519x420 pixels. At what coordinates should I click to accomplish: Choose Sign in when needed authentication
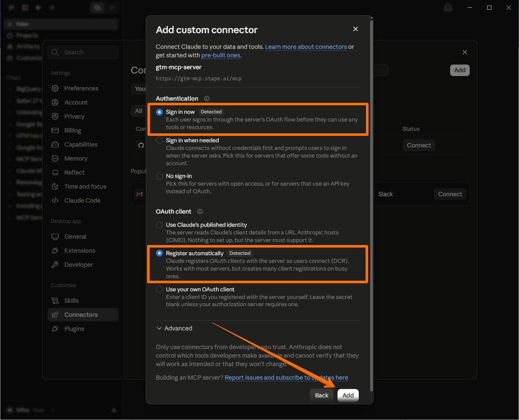coord(159,140)
